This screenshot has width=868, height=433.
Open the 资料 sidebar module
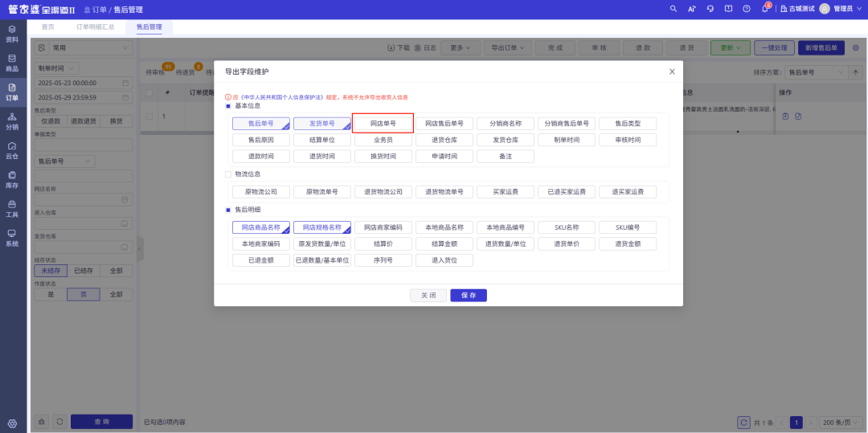pos(12,33)
